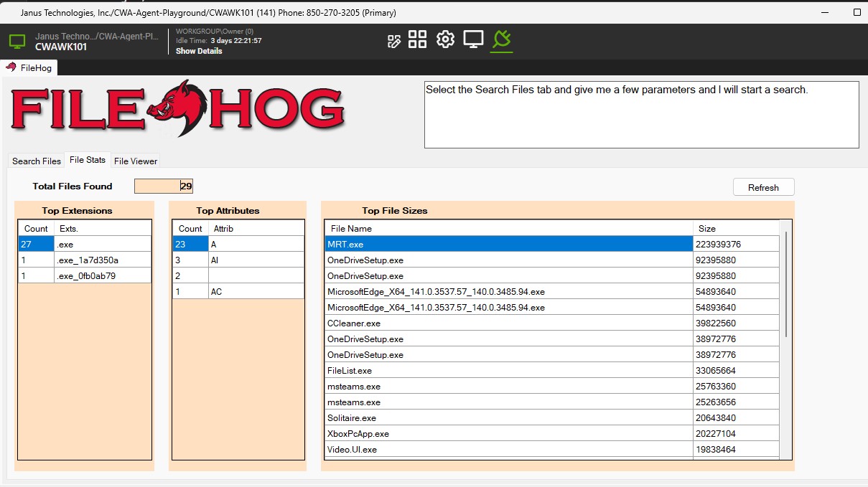
Task: Select the File Stats tab
Action: click(87, 160)
